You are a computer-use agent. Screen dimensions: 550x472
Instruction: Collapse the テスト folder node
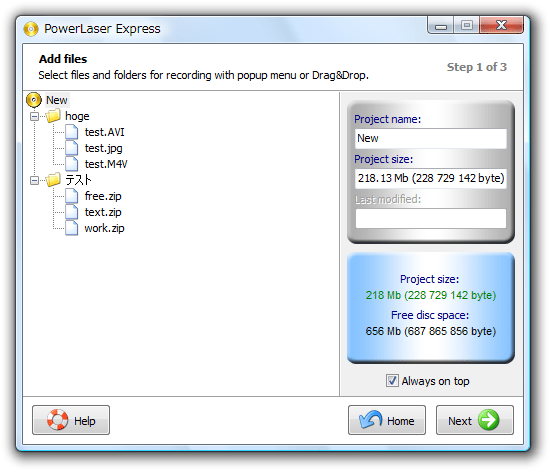pos(34,180)
